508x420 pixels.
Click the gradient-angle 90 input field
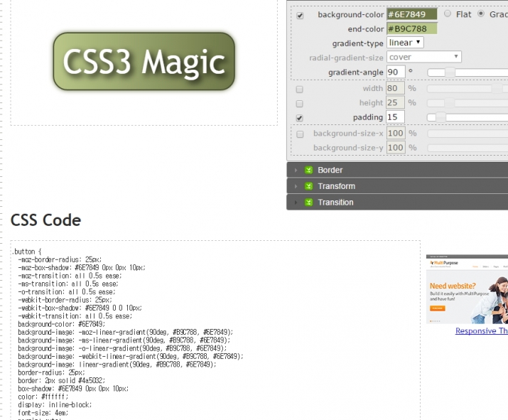[x=396, y=72]
